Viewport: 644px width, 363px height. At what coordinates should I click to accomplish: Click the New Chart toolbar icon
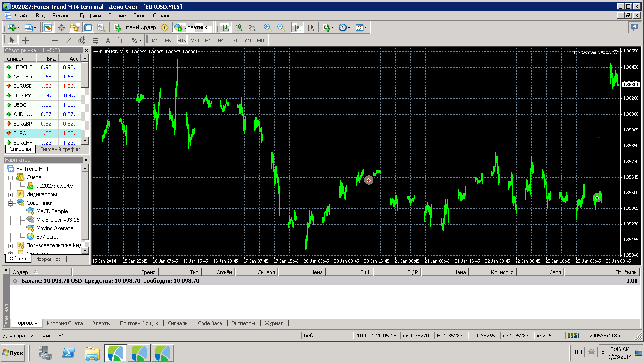(11, 27)
